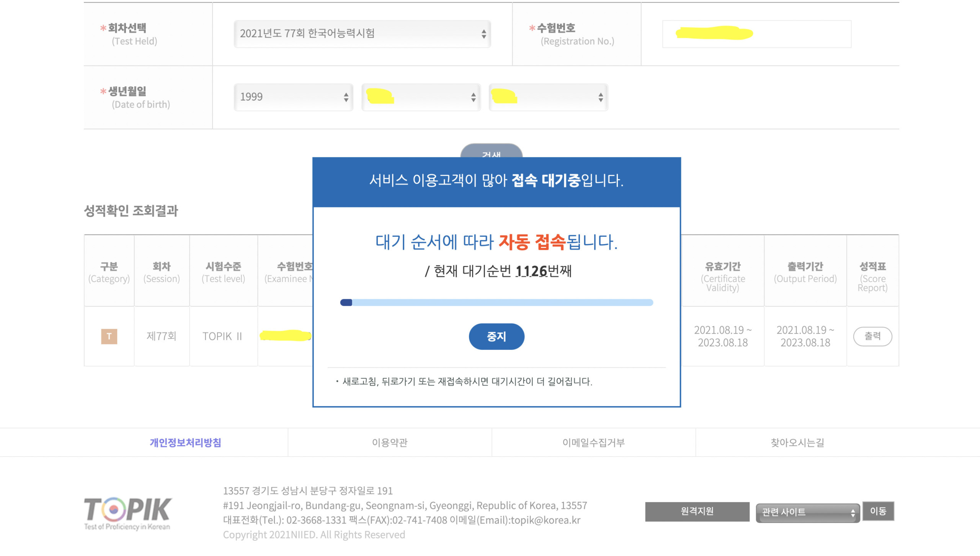This screenshot has height=556, width=980.
Task: Open the birth month dropdown
Action: (421, 97)
